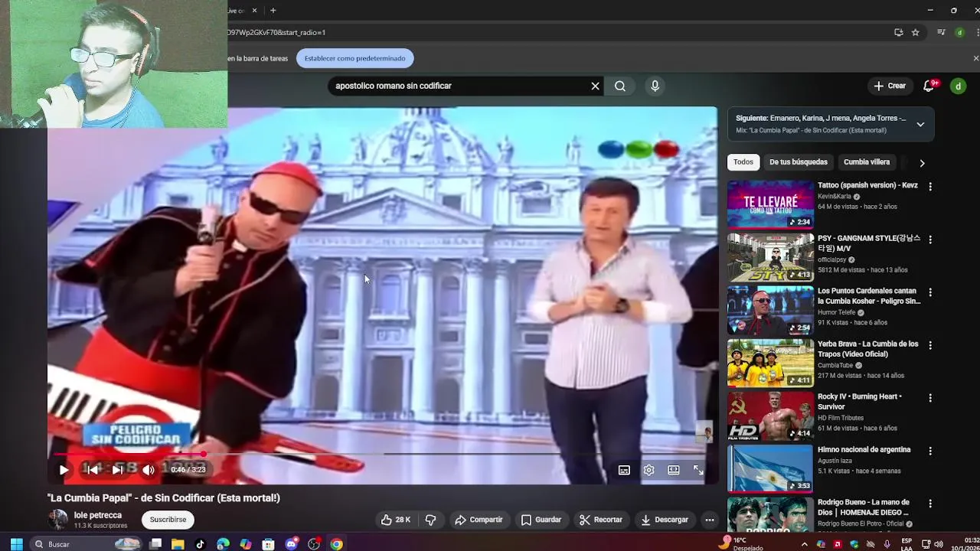Screen dimensions: 980x551
Task: Open Microsoft Edge from taskbar
Action: pos(223,544)
